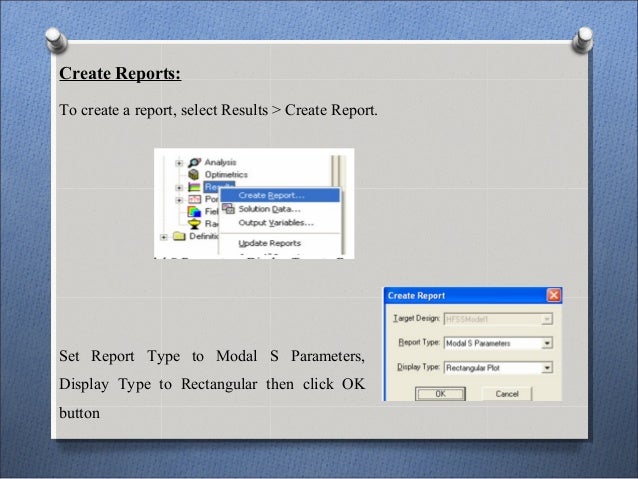Open the Target Design dropdown arrow

tap(547, 319)
